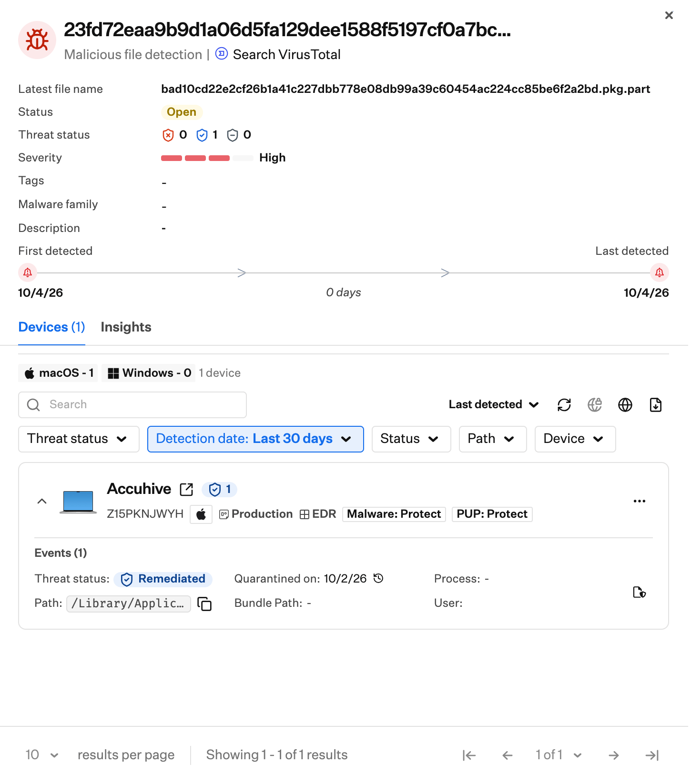The image size is (691, 784).
Task: Open the Threat status filter dropdown
Action: [x=79, y=439]
